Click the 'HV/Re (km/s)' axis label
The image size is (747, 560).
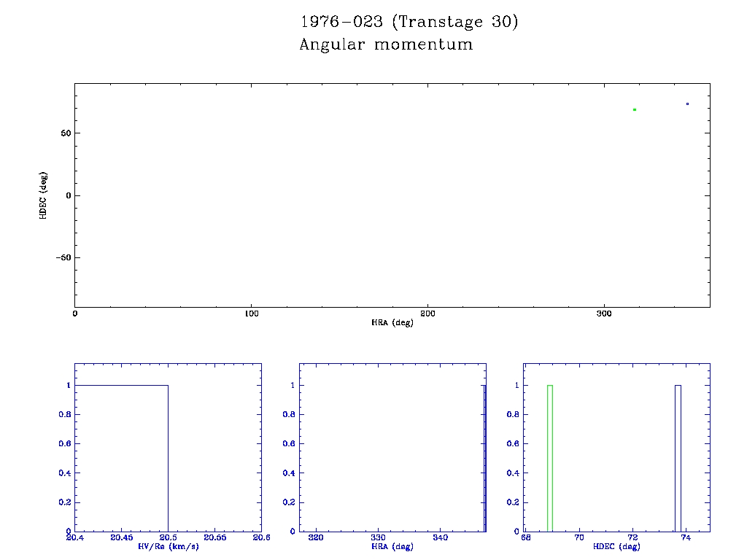click(168, 546)
